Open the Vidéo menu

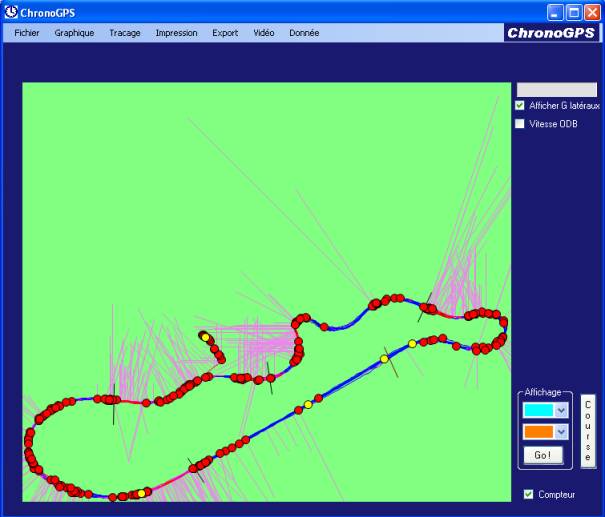[264, 33]
